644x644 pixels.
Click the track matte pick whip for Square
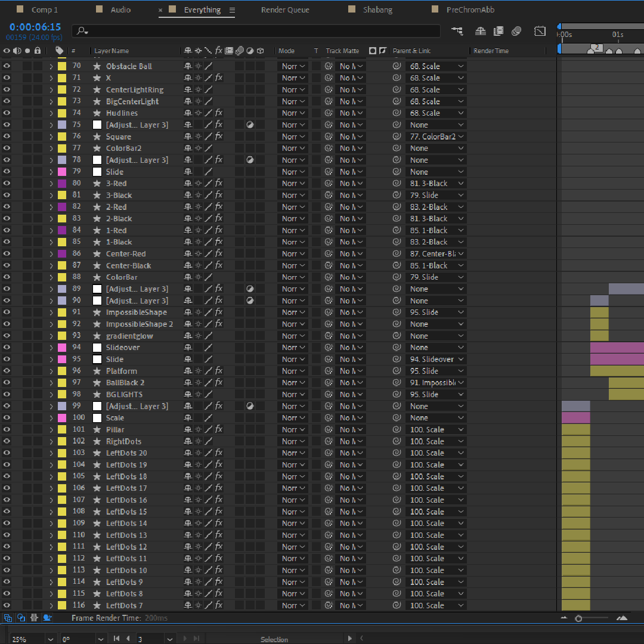(x=329, y=137)
